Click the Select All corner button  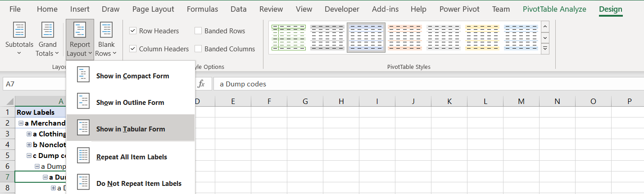coord(7,101)
